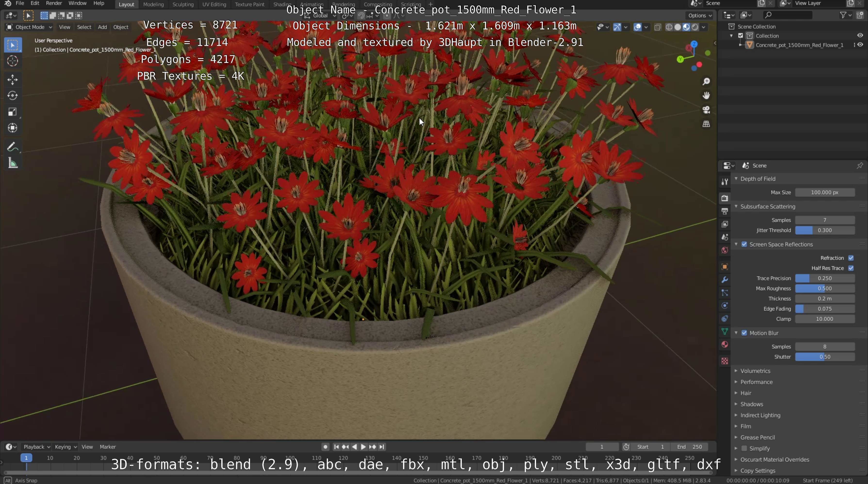Screen dimensions: 868x484
Task: Toggle the camera view icon
Action: [706, 110]
